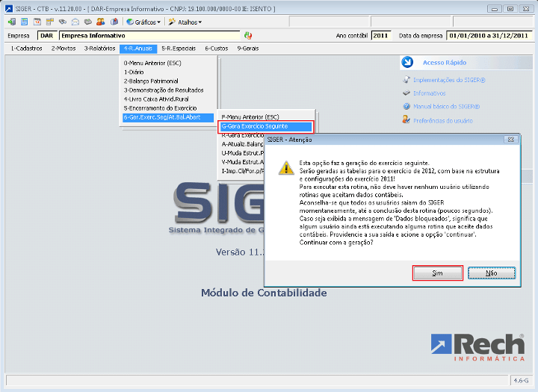Select 0-Menu Anterior (ESC) in R.Anuais menu
The height and width of the screenshot is (392, 538).
(168, 63)
